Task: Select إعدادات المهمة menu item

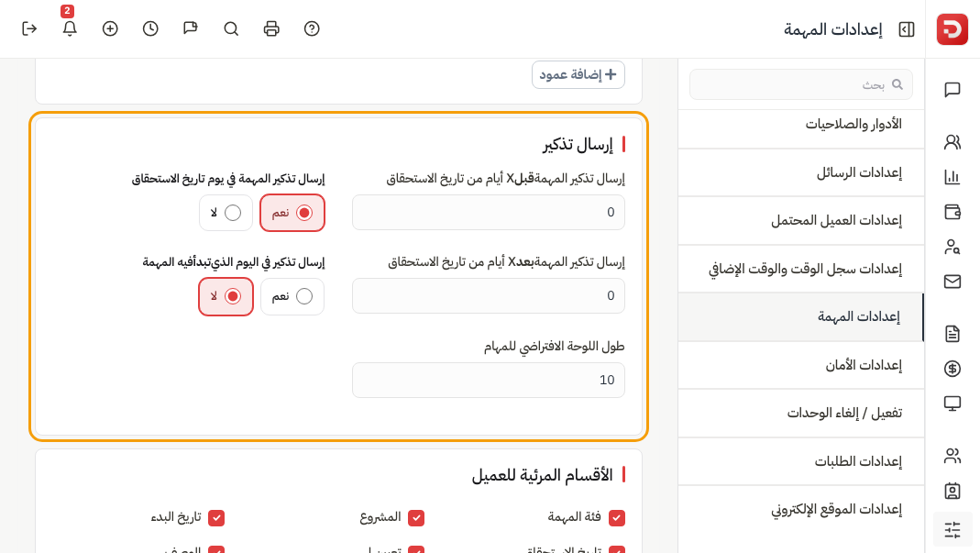Action: click(x=801, y=317)
